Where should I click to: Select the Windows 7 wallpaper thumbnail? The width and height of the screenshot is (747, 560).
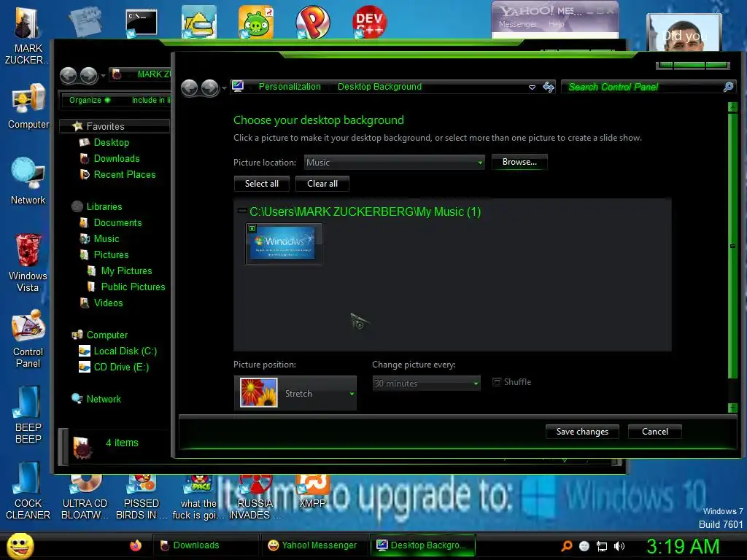(284, 244)
